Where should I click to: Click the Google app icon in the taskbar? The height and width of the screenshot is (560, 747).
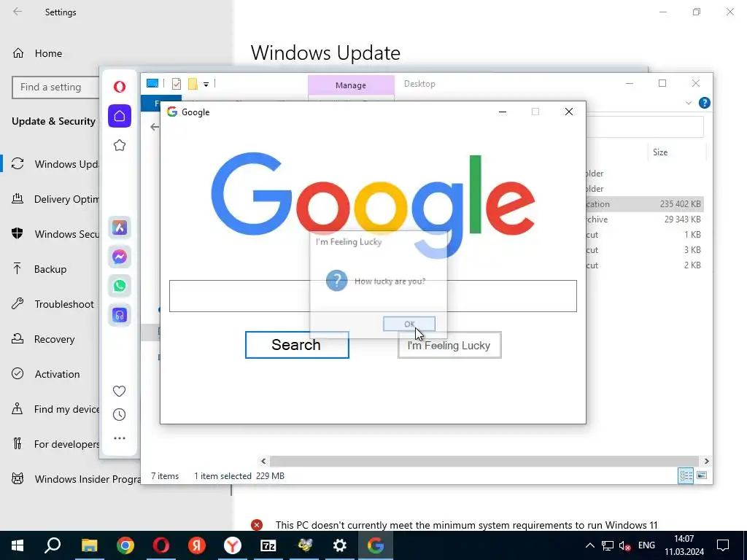(376, 545)
